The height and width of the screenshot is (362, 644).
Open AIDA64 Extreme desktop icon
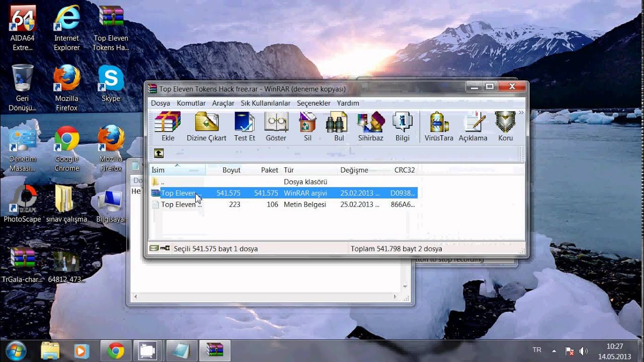pyautogui.click(x=22, y=29)
